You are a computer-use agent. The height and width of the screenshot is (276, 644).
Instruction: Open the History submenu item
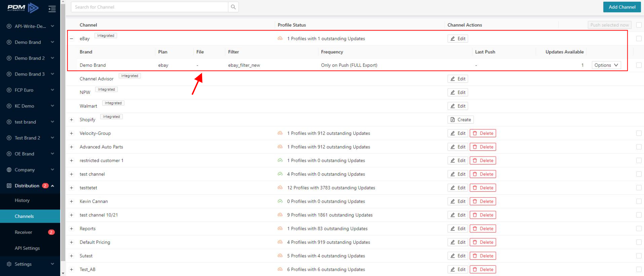pyautogui.click(x=30, y=200)
